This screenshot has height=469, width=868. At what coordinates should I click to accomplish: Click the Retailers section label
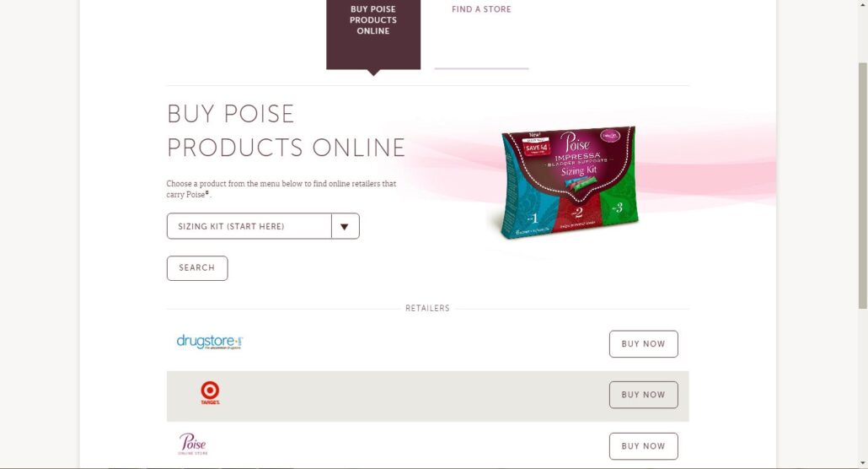click(x=427, y=308)
